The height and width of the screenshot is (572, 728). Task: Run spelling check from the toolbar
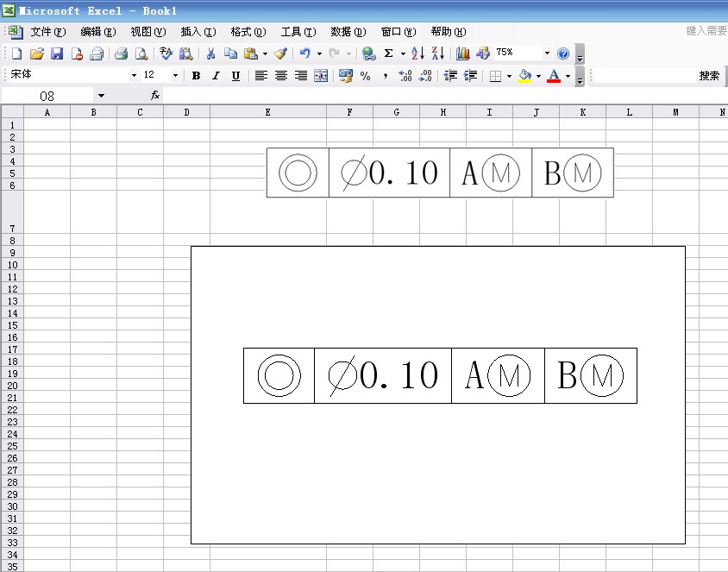166,53
